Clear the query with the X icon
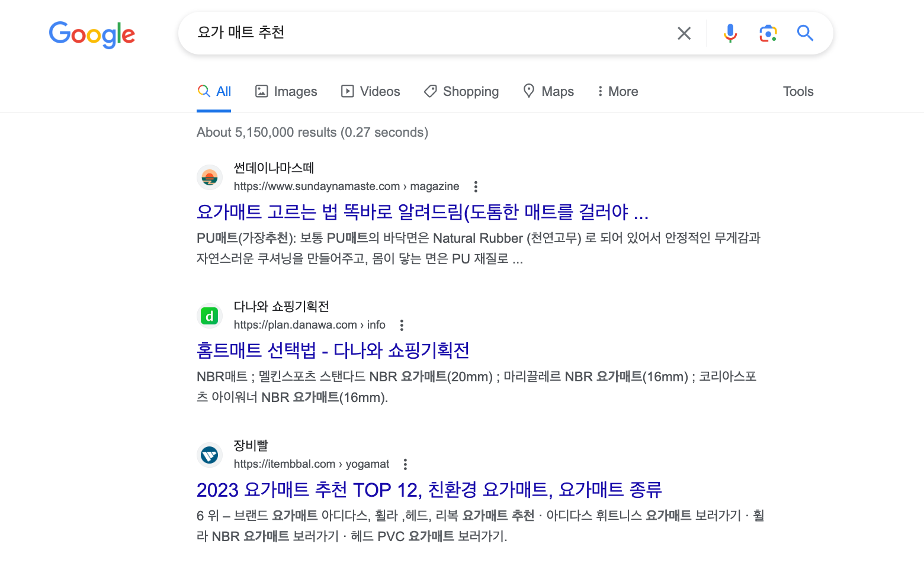This screenshot has height=566, width=924. click(684, 33)
